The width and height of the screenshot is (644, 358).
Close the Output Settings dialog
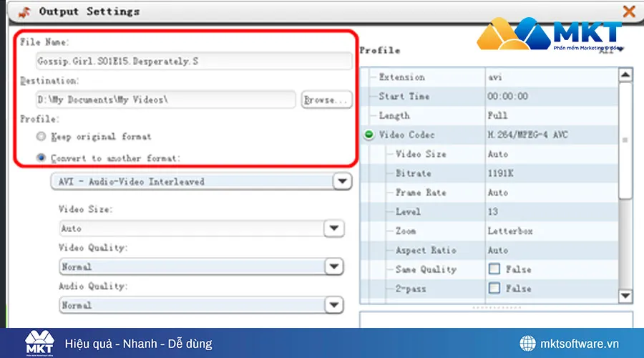click(x=629, y=11)
